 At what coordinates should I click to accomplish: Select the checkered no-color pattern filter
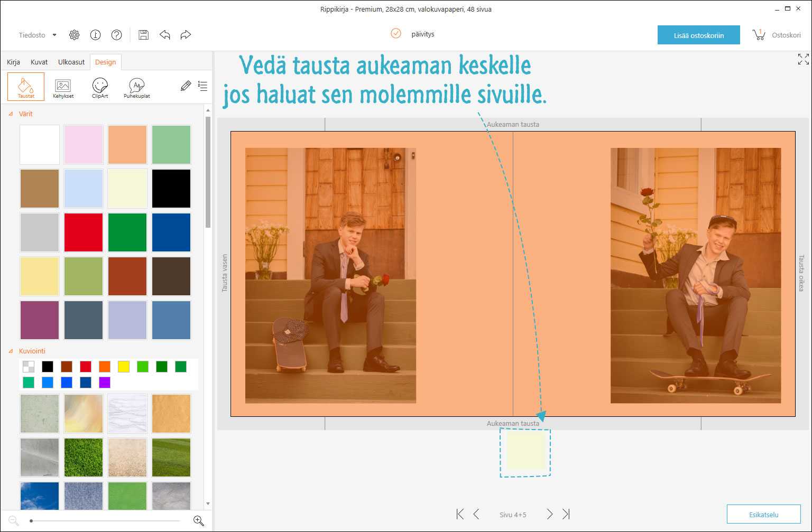click(x=29, y=367)
